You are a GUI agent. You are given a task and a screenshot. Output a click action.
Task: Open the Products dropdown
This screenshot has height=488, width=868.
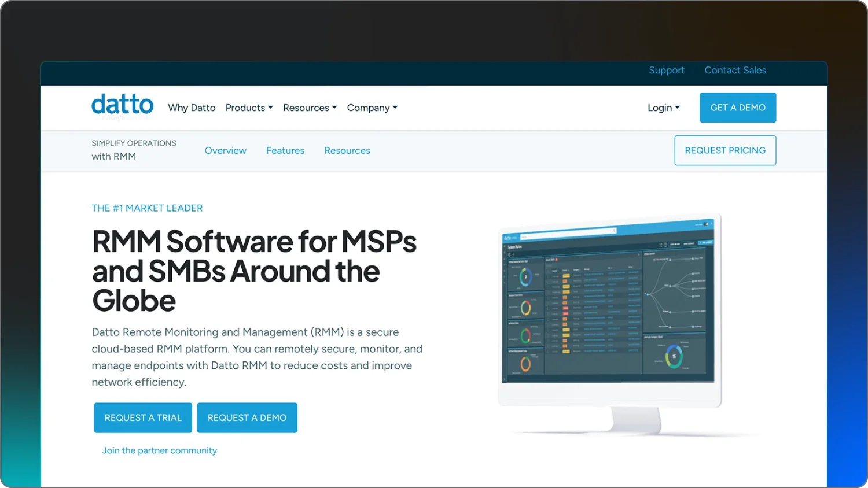[x=249, y=108]
